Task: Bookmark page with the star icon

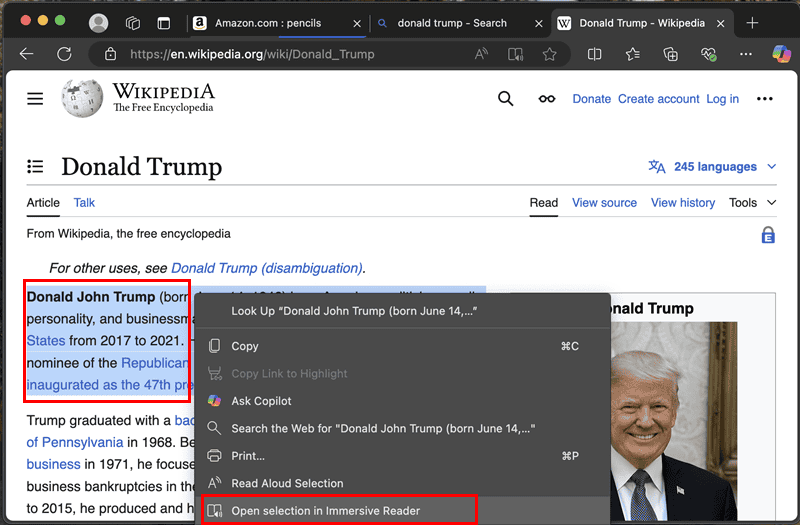Action: 549,54
